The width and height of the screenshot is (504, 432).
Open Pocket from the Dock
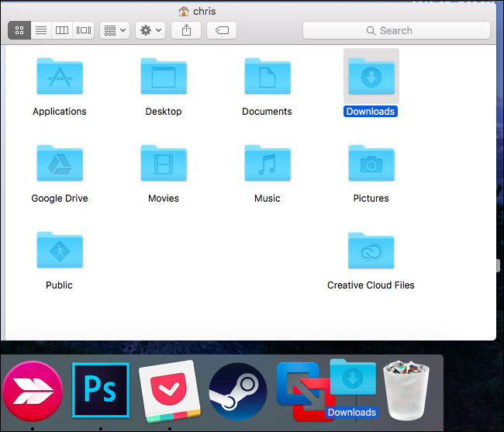[x=170, y=391]
